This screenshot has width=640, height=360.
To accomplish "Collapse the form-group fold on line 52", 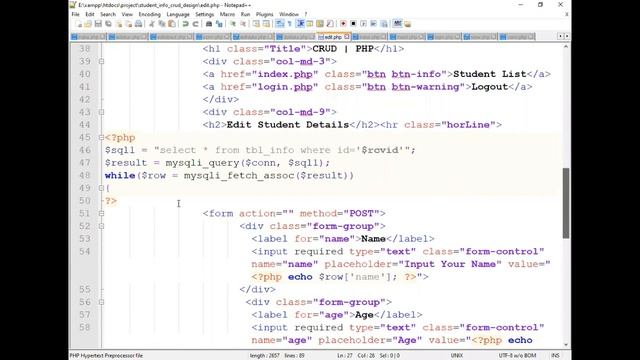I will 101,226.
